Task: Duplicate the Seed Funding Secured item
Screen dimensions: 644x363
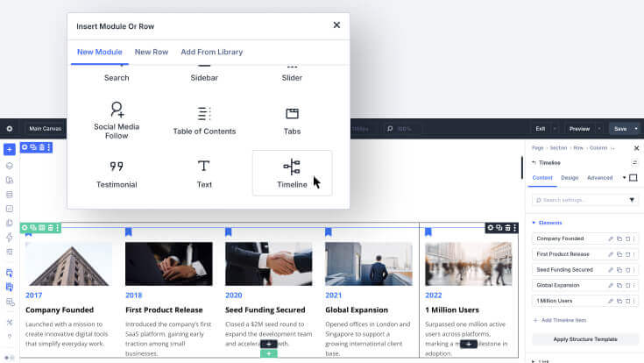Action: (x=619, y=270)
